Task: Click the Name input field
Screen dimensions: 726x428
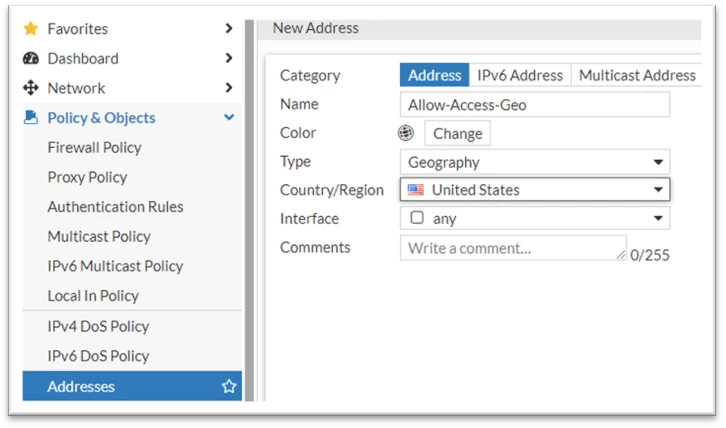Action: (535, 105)
